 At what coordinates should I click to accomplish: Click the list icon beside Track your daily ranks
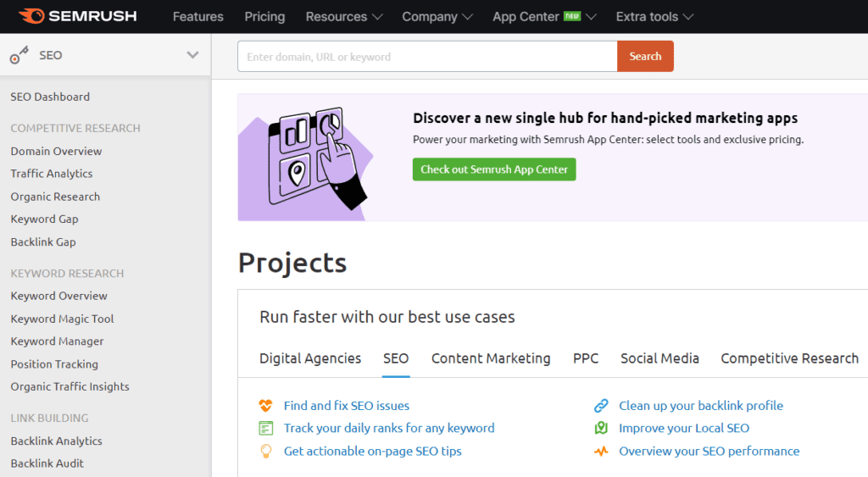[x=265, y=429]
